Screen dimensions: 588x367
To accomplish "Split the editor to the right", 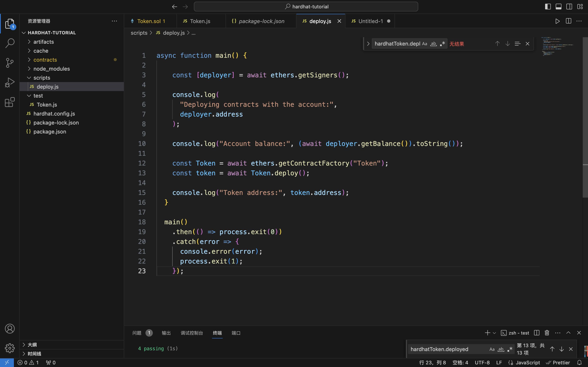I will coord(568,21).
